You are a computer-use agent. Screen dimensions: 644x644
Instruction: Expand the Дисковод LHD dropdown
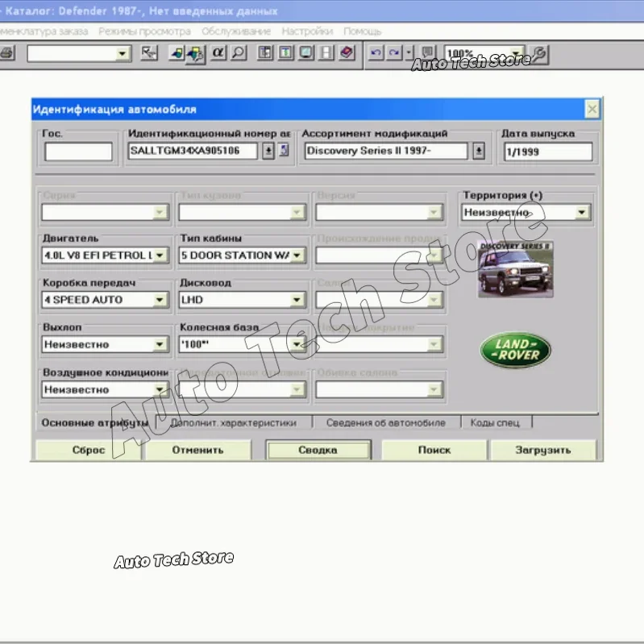[x=297, y=300]
